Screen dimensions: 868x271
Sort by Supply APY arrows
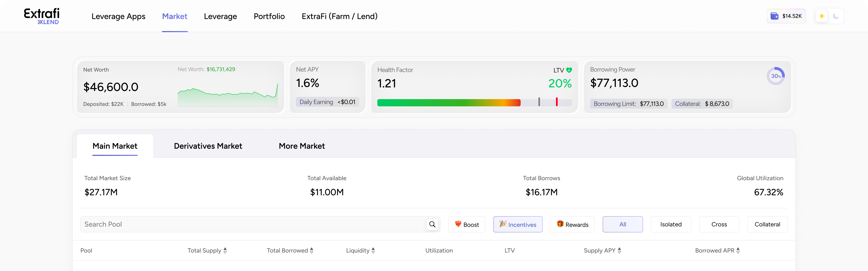(x=619, y=250)
